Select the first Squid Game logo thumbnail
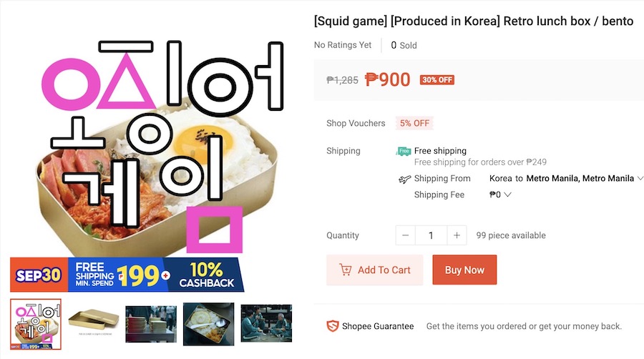The image size is (644, 359). (36, 324)
